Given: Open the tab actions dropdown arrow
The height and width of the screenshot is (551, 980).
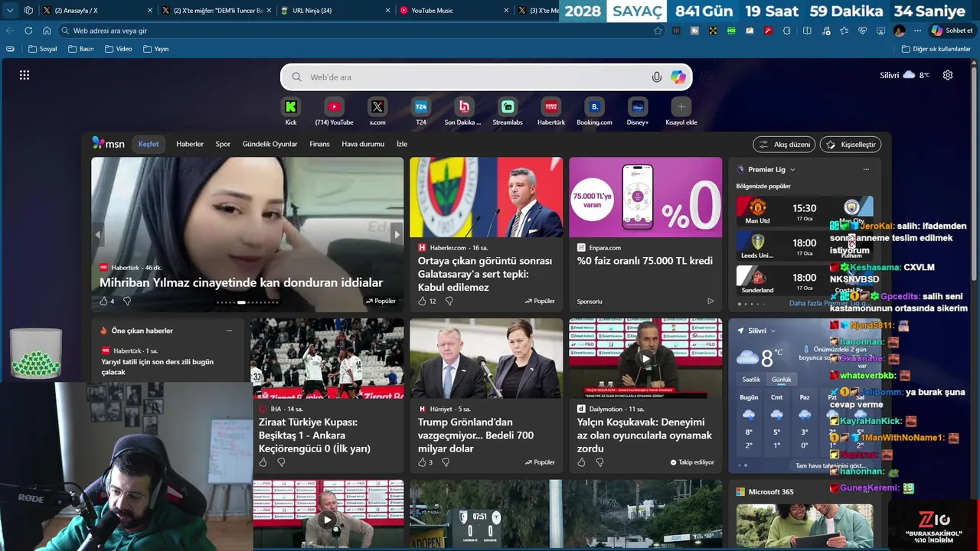Looking at the screenshot, I should tap(9, 11).
